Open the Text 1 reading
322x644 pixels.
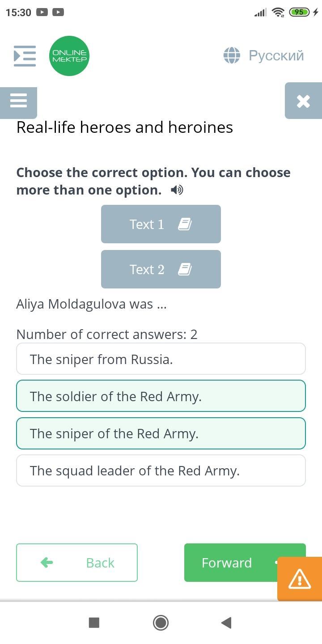point(161,224)
